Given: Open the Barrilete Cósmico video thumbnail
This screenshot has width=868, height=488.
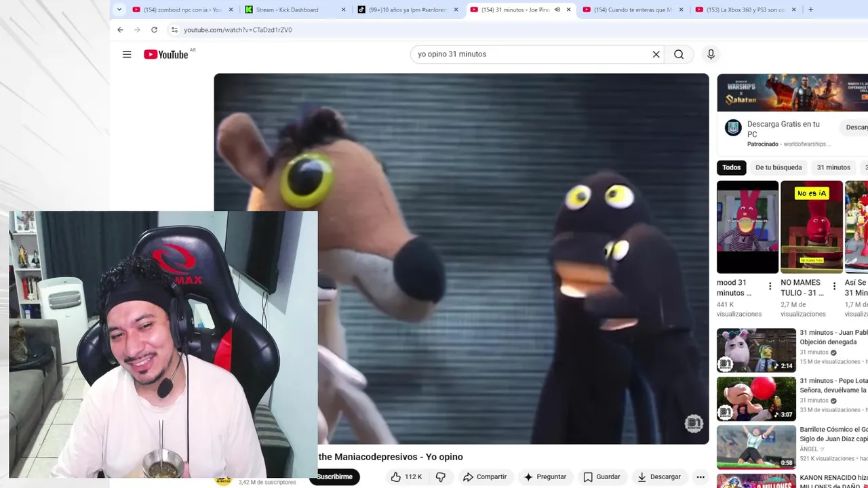Looking at the screenshot, I should click(x=756, y=447).
